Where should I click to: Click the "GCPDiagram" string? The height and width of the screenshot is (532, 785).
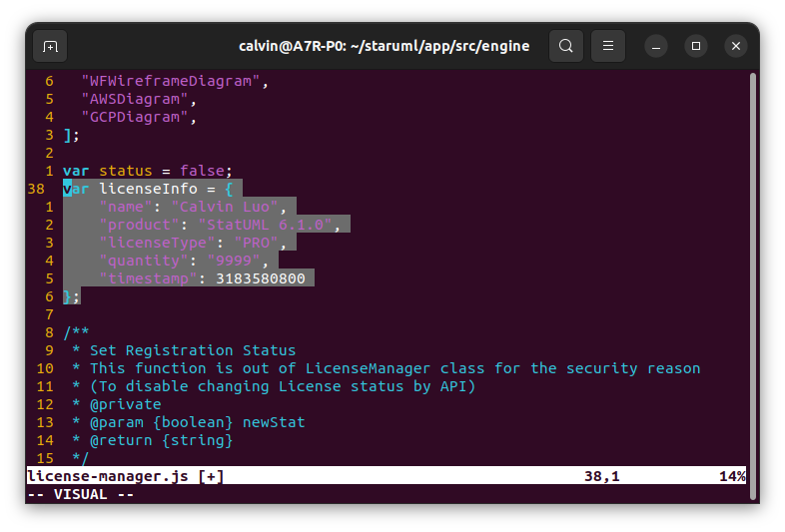[x=135, y=117]
